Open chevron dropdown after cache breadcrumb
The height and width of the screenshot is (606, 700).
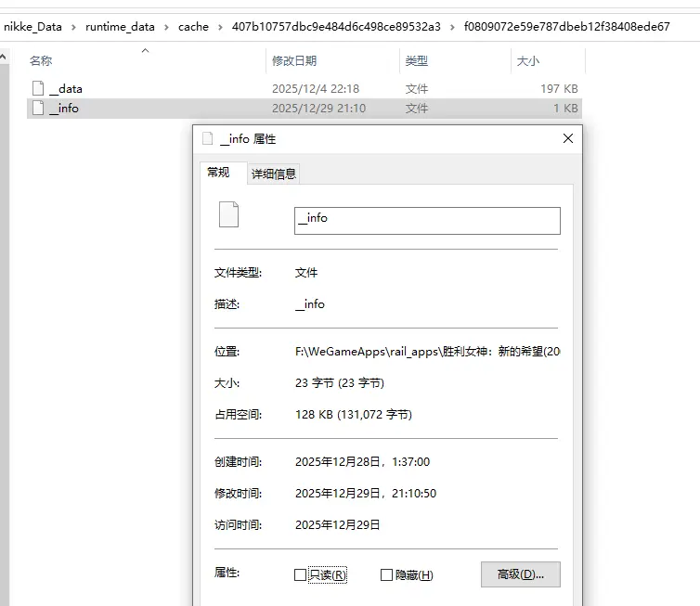tap(220, 27)
